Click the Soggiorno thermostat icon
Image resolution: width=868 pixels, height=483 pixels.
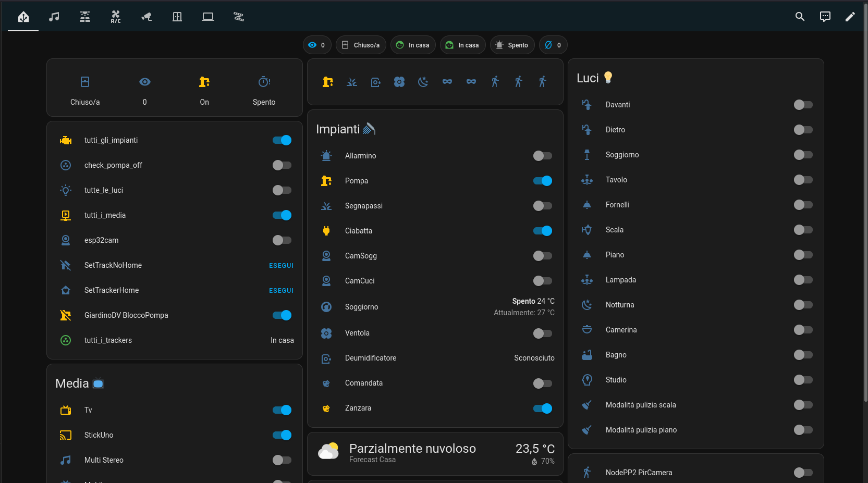tap(326, 307)
